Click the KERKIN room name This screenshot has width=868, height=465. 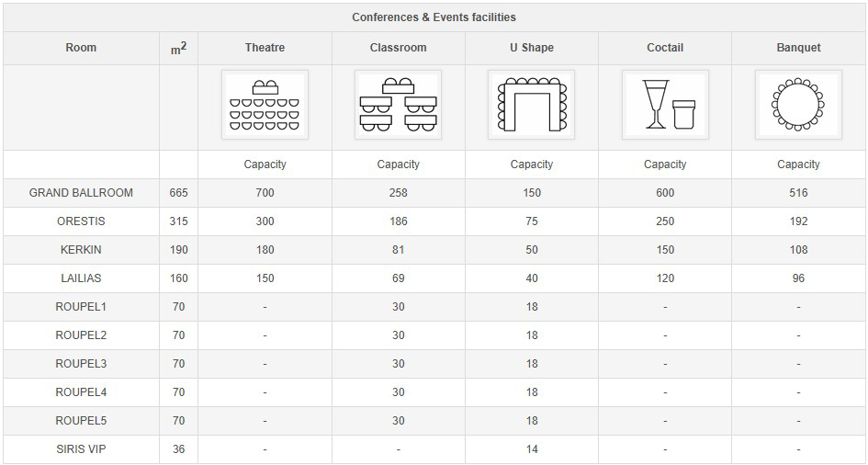81,250
